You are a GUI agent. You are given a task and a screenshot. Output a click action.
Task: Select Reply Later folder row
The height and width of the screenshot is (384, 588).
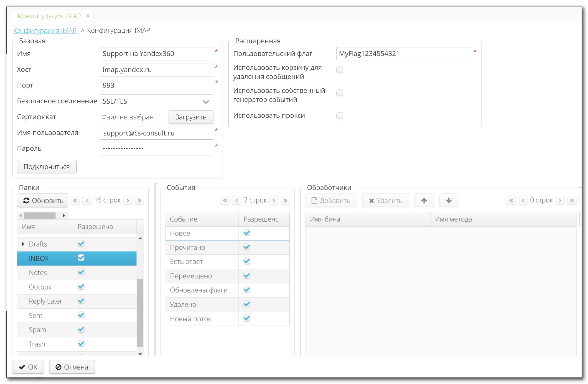[x=46, y=301]
